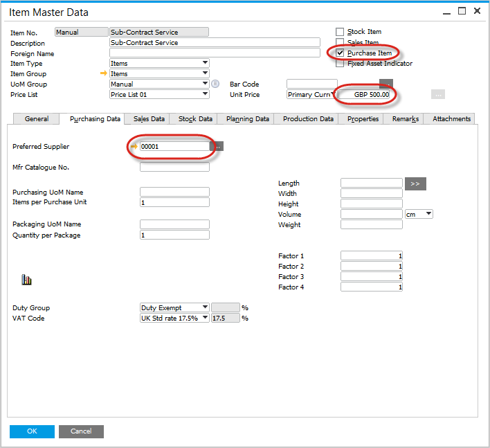Viewport: 490px width, 448px height.
Task: Click the Preferred Supplier ellipsis browse button
Action: click(x=217, y=146)
